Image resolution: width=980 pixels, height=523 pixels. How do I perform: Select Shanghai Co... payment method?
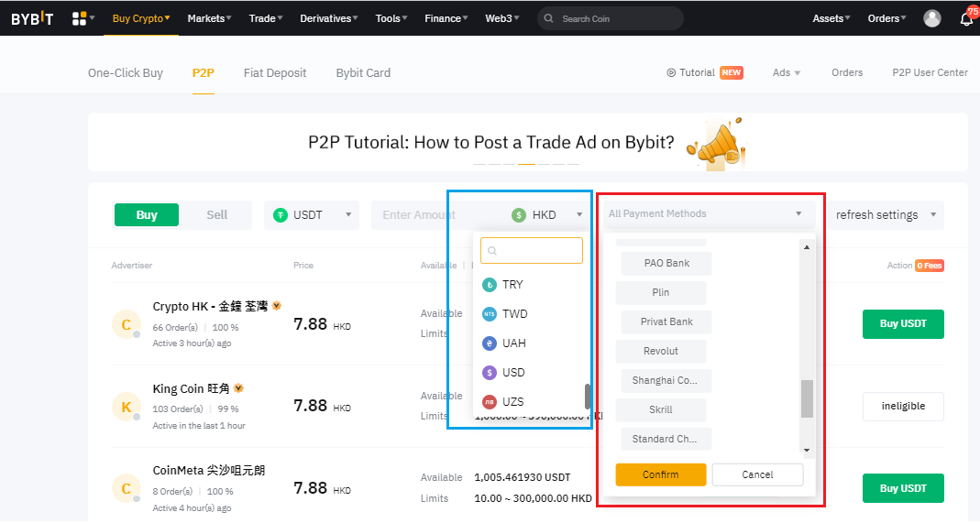click(666, 381)
